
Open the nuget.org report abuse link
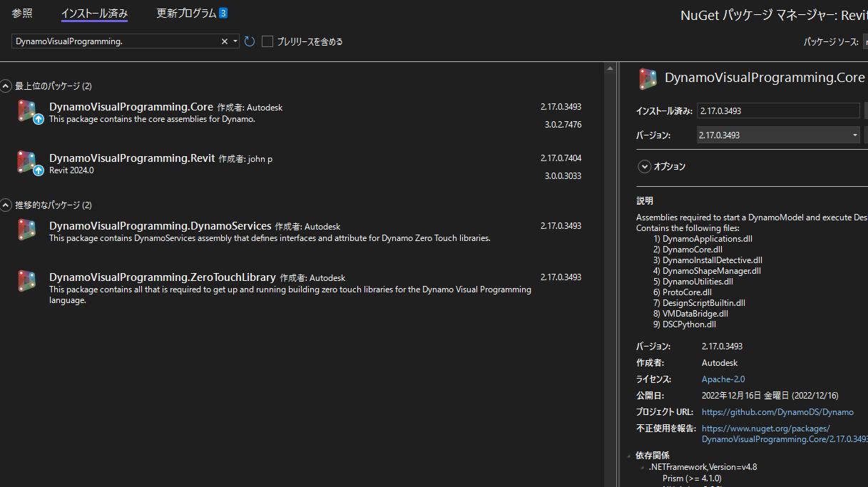(785, 434)
